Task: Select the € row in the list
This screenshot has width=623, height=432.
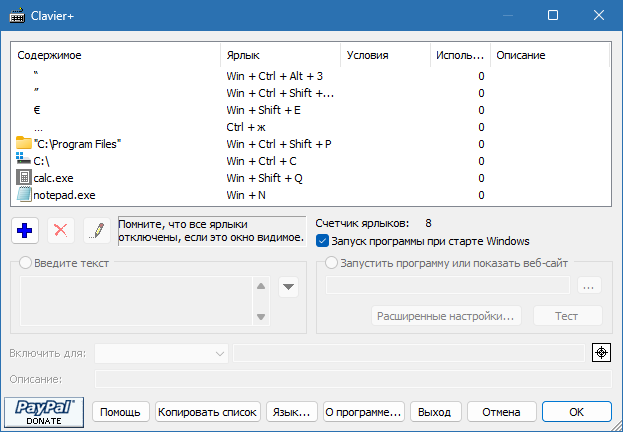Action: (x=311, y=110)
